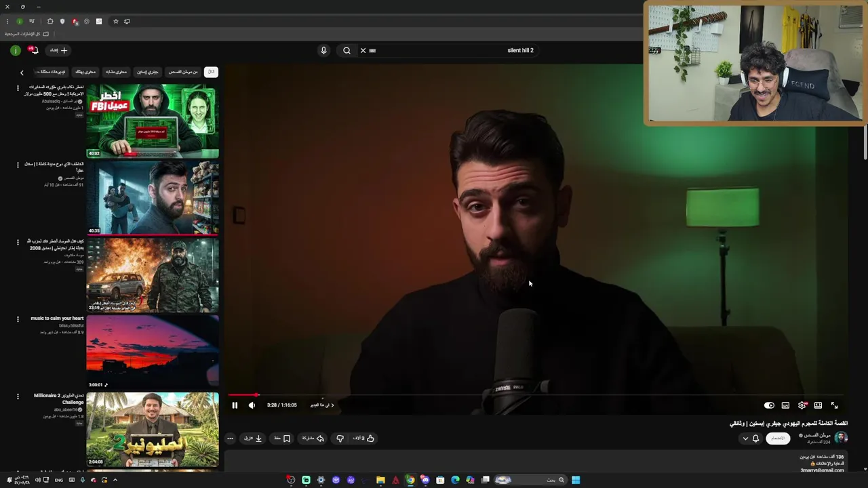The width and height of the screenshot is (868, 488).
Task: Toggle the autoplay switch in player
Action: click(x=769, y=405)
